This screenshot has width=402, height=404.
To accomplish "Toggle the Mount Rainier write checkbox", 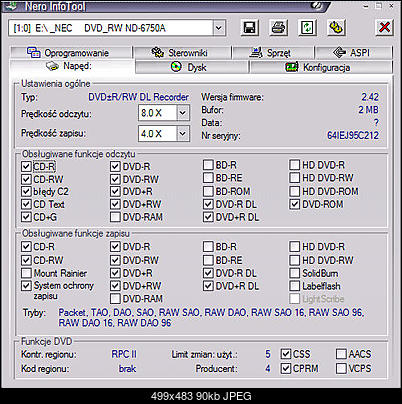I will 26,273.
